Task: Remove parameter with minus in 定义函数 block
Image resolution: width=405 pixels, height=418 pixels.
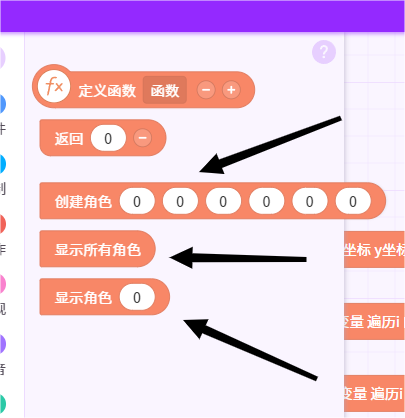Action: pos(206,90)
